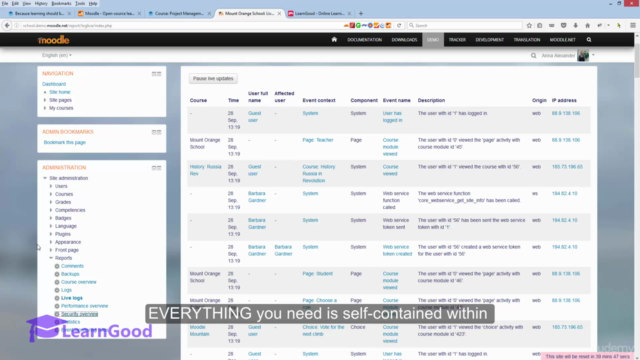Expand the My courses navigation node
The image size is (640, 360).
tap(45, 108)
